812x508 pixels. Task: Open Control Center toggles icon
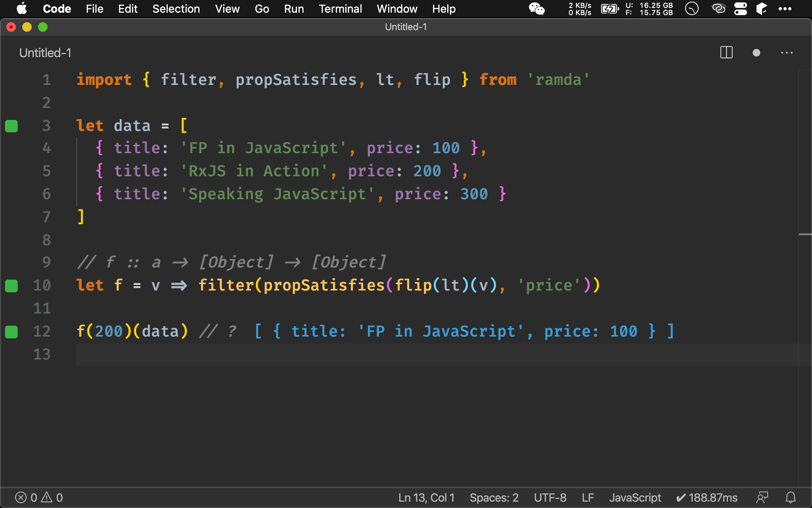(x=740, y=9)
